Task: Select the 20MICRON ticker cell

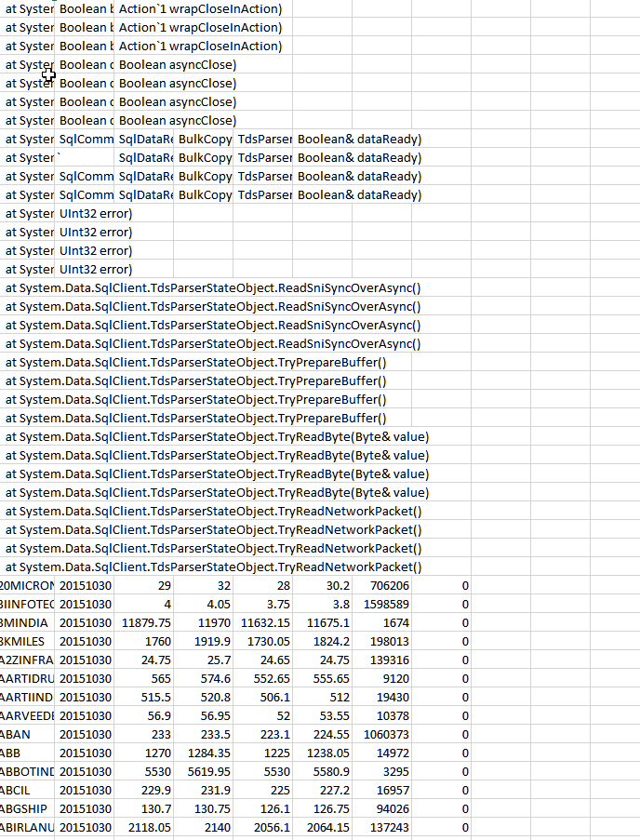Action: pos(28,585)
